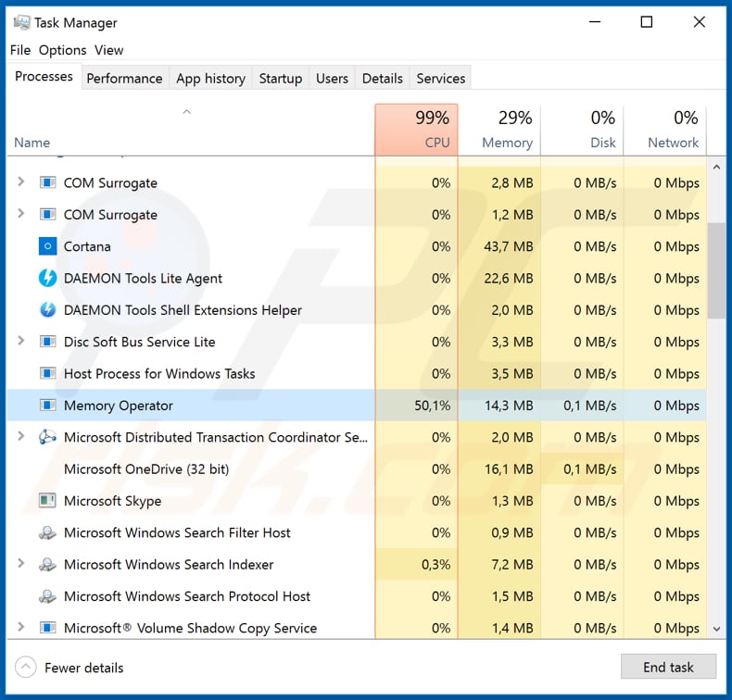
Task: Switch to the Details tab
Action: coord(383,79)
